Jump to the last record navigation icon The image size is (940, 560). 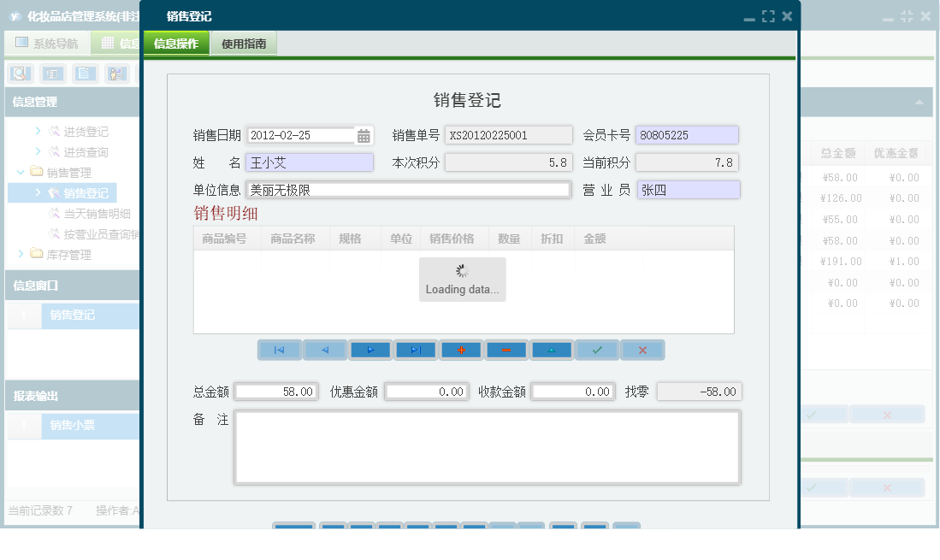(x=416, y=350)
